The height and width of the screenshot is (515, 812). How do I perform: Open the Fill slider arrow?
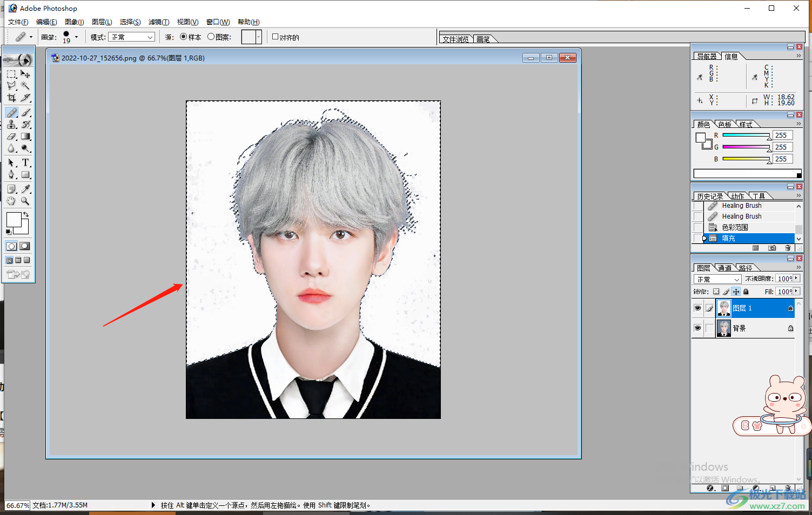coord(796,292)
